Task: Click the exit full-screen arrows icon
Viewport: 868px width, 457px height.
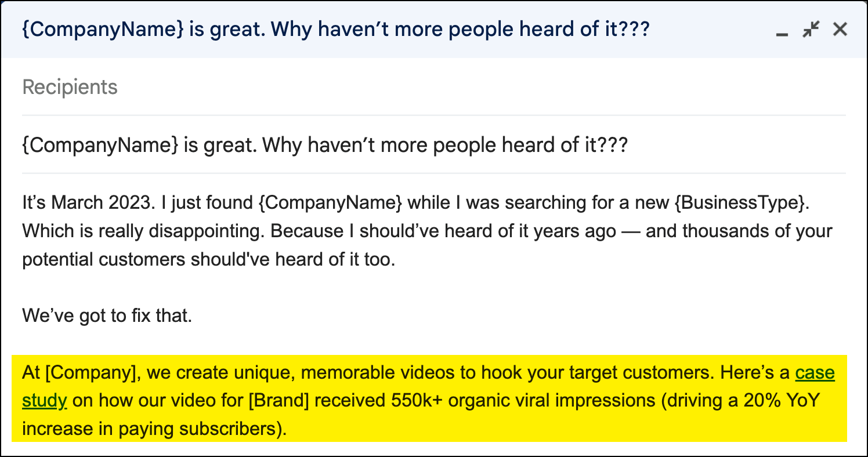Action: [811, 29]
